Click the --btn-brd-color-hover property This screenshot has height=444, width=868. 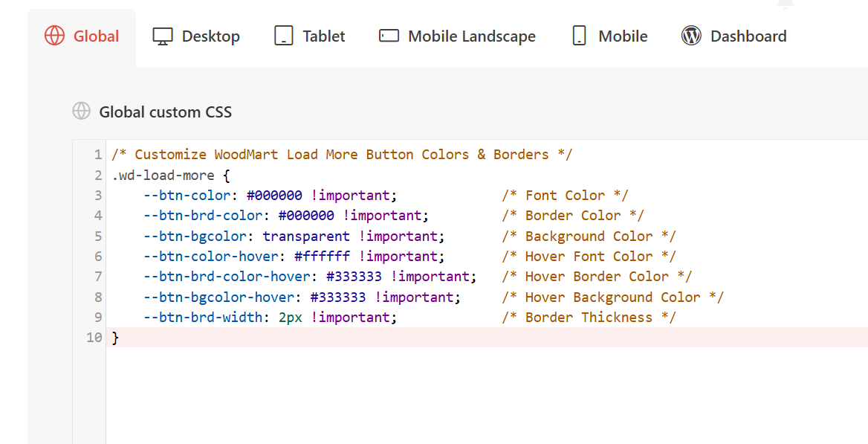point(227,277)
